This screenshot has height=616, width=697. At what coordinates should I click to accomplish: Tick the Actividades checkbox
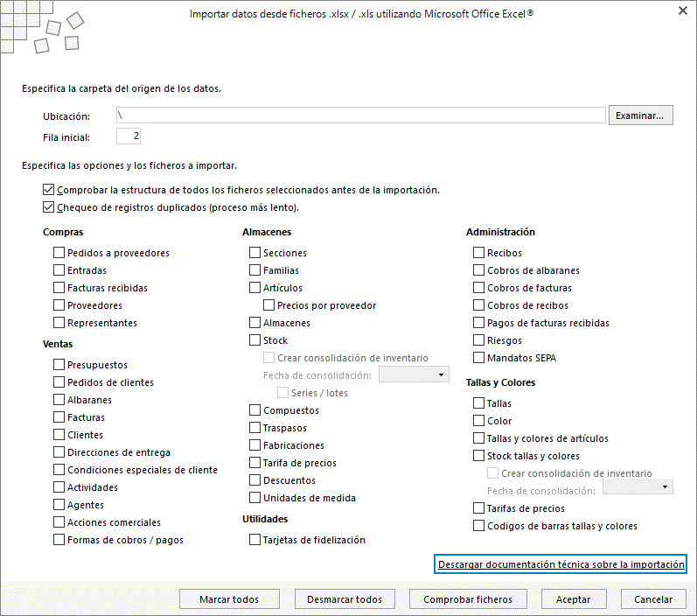pyautogui.click(x=59, y=487)
